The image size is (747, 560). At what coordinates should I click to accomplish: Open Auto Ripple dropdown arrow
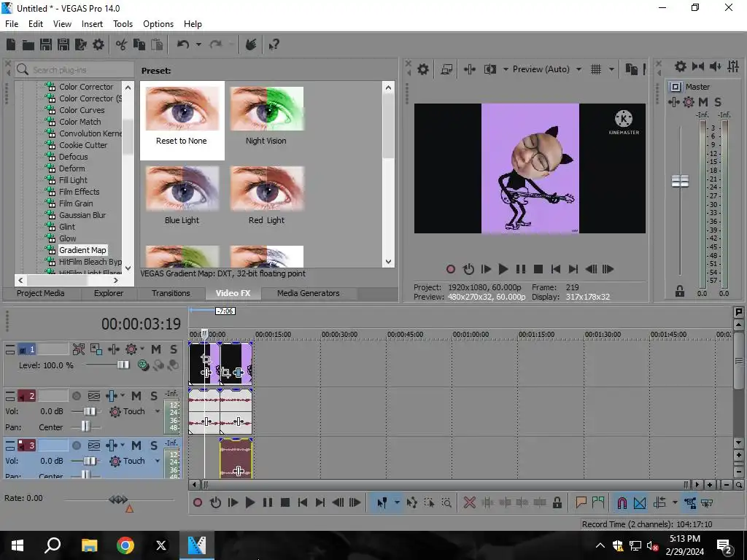click(675, 503)
